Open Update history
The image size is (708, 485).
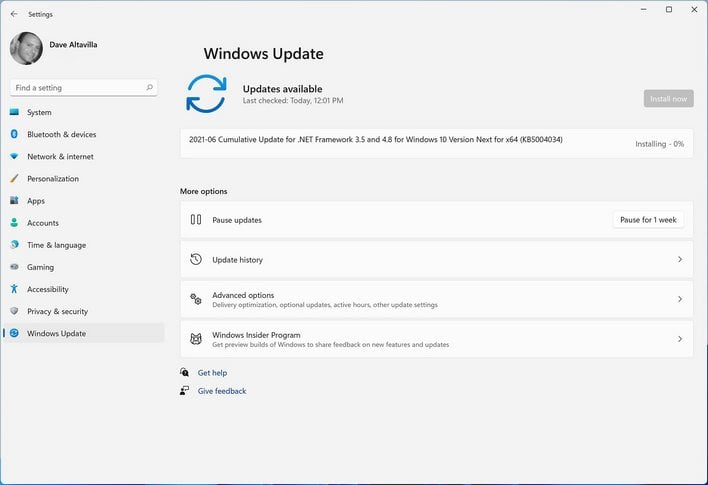coord(436,259)
